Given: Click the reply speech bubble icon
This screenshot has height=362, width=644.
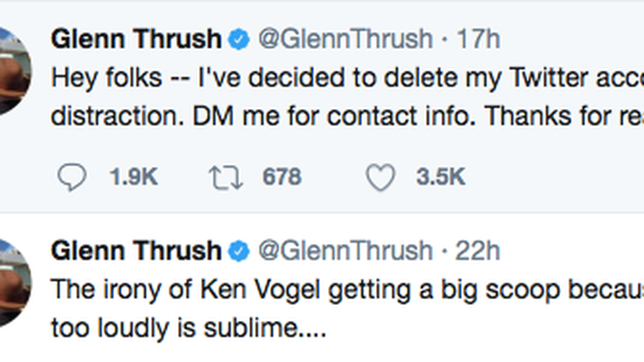Looking at the screenshot, I should 72,177.
